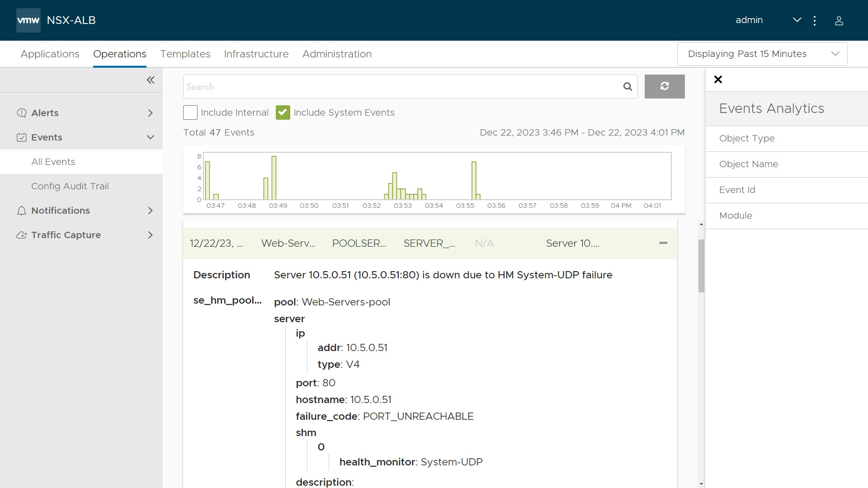Enable the Include Internal checkbox

coord(190,113)
